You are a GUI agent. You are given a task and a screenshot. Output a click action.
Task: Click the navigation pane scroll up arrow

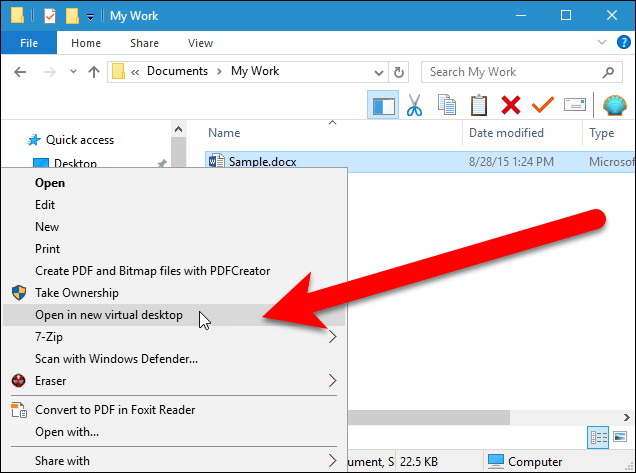[178, 129]
